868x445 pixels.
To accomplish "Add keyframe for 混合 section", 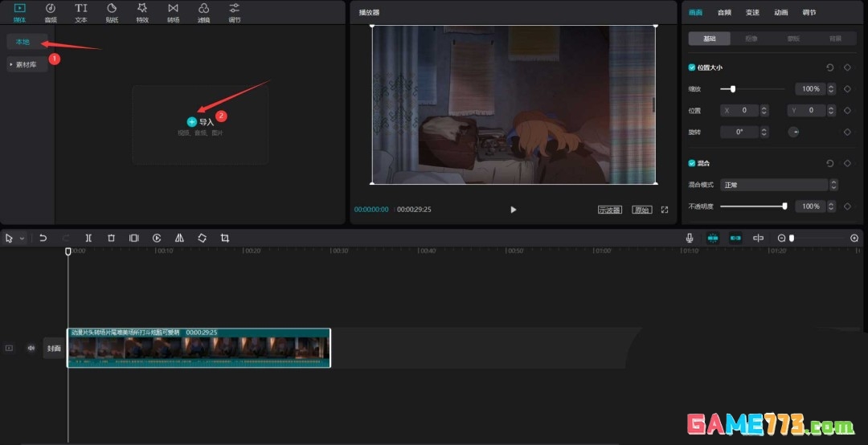I will (x=847, y=163).
